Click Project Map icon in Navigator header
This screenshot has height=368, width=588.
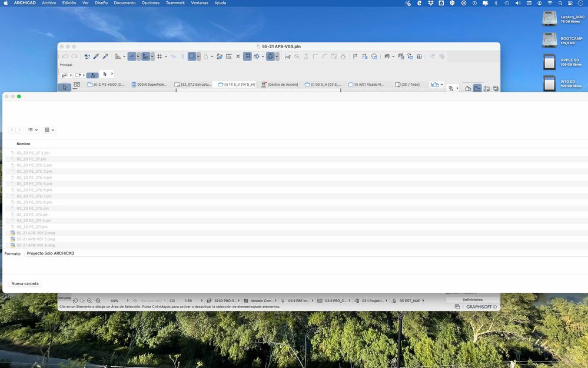pos(468,89)
